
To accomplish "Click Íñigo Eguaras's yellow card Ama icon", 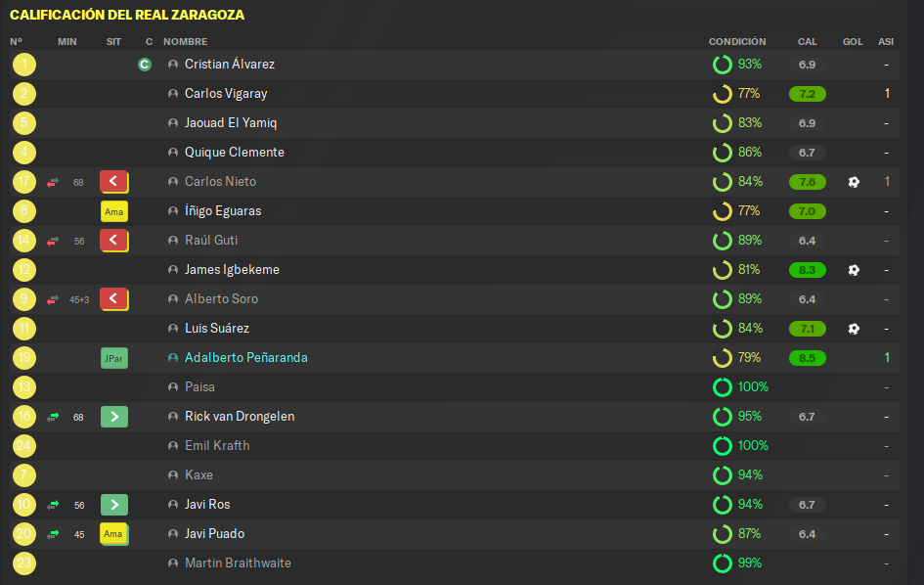I will (114, 211).
